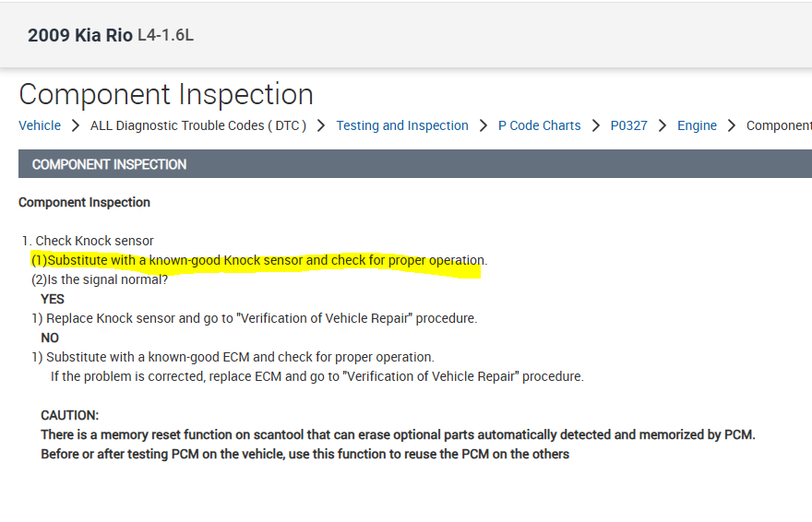
Task: Click the yellow highlighted known-good Knock sensor step
Action: 258,261
